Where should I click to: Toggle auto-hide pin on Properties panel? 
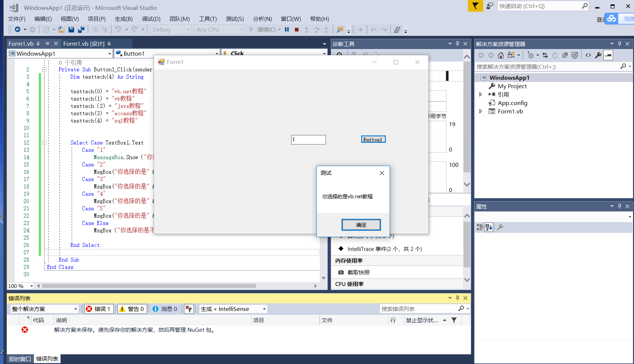tap(619, 206)
